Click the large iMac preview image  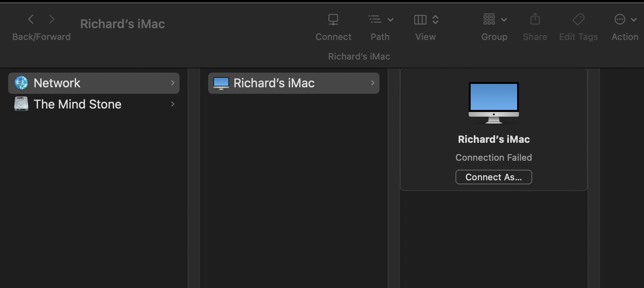tap(494, 103)
